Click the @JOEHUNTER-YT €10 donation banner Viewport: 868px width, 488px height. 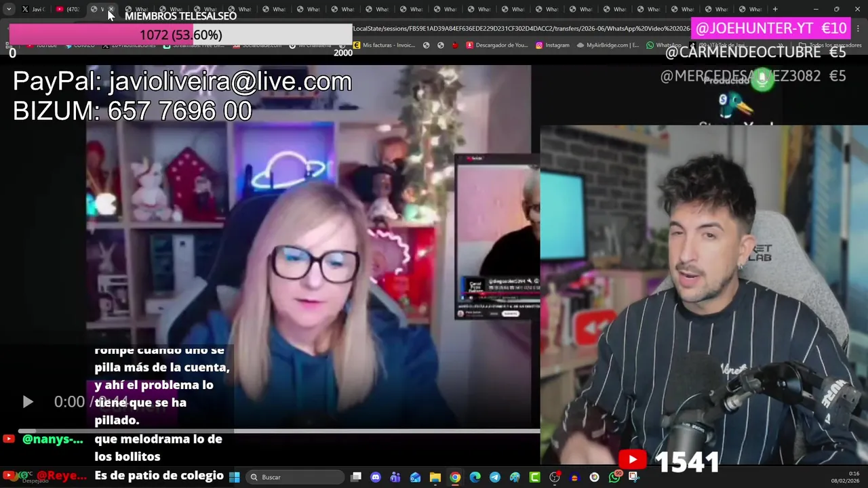click(771, 28)
